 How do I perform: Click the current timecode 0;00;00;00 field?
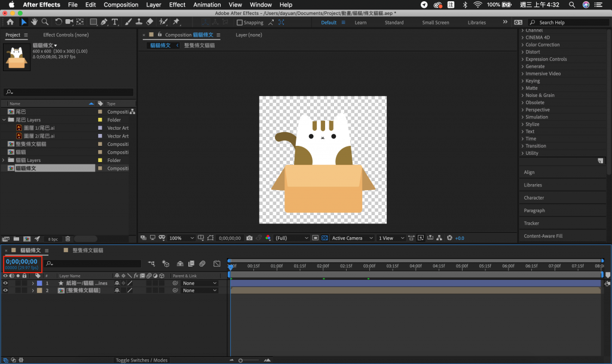22,261
